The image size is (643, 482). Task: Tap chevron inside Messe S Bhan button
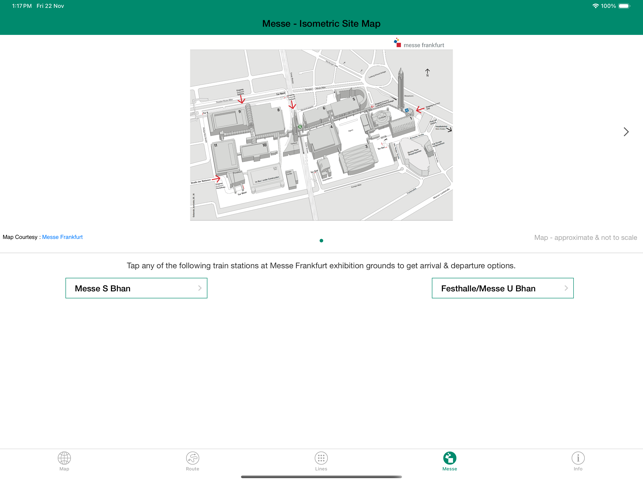click(x=200, y=288)
